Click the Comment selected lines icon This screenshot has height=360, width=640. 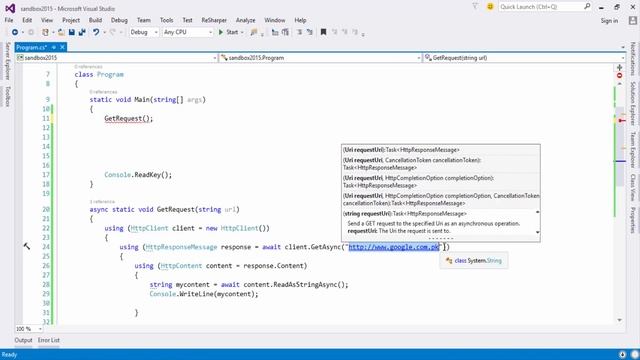pyautogui.click(x=300, y=32)
